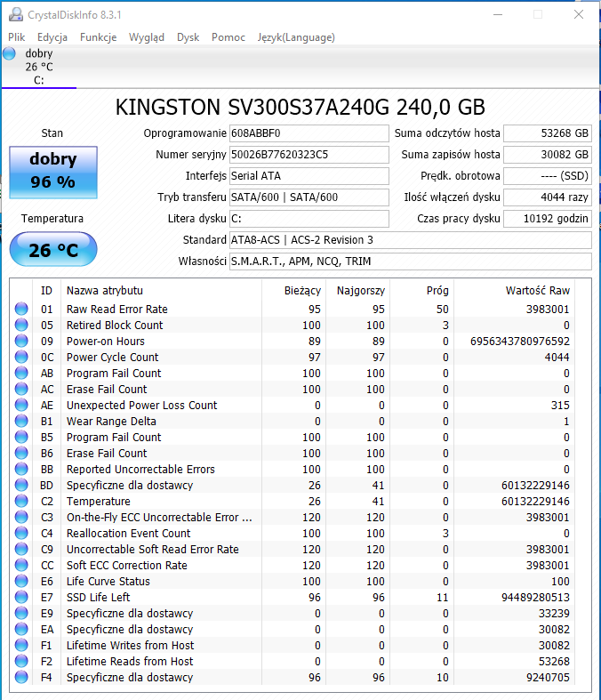Click status orb for SSD Life Left

coord(21,598)
